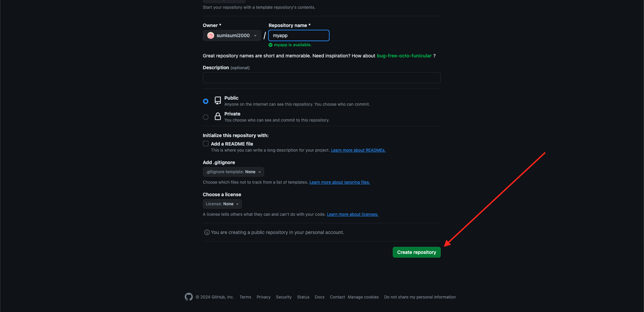The width and height of the screenshot is (644, 312).
Task: Click inside the Description input field
Action: coord(321,78)
